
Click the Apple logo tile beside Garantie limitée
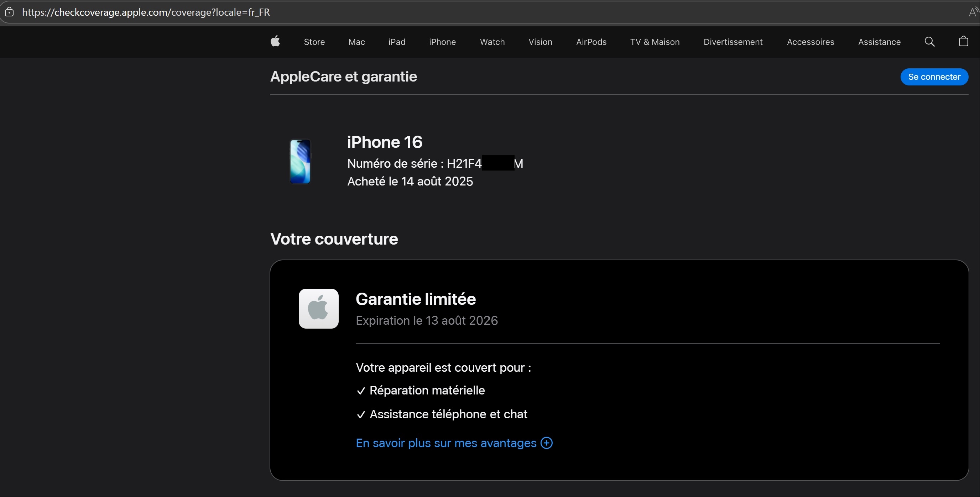click(x=318, y=308)
